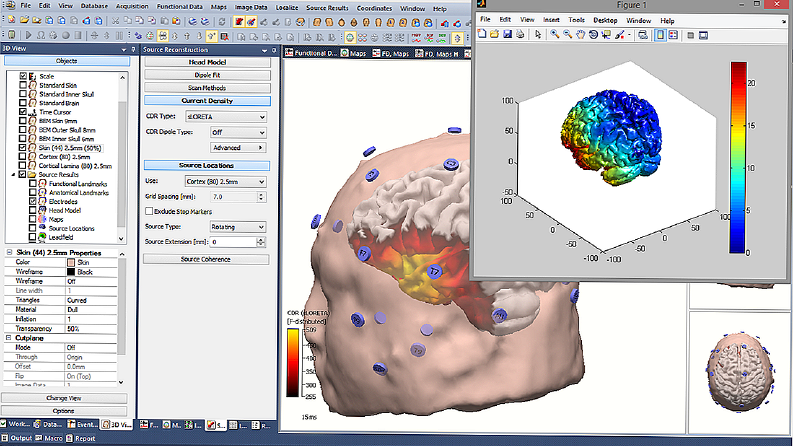Select Zoom In tool in Figure 1
Image resolution: width=793 pixels, height=446 pixels.
555,34
